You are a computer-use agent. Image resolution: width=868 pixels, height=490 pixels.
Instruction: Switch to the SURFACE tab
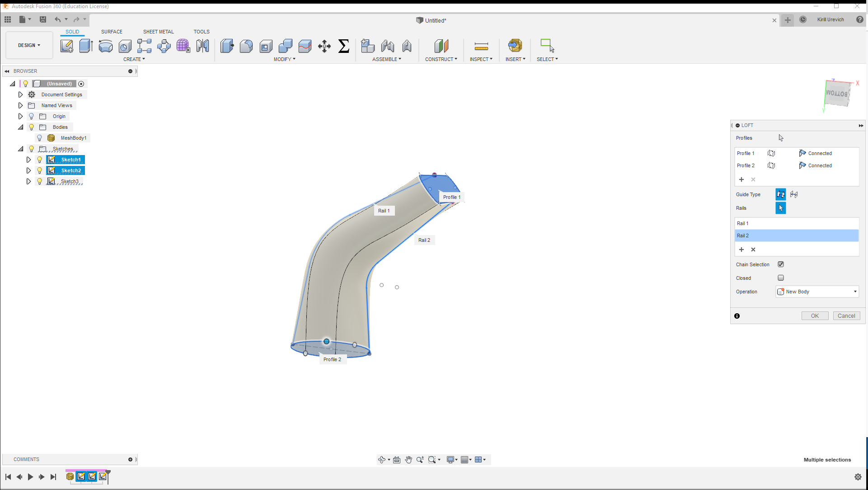pos(112,32)
